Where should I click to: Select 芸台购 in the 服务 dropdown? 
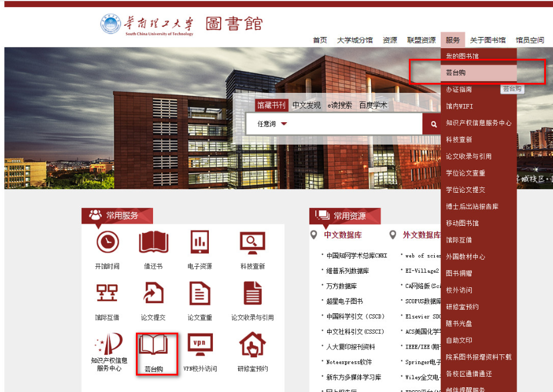479,72
